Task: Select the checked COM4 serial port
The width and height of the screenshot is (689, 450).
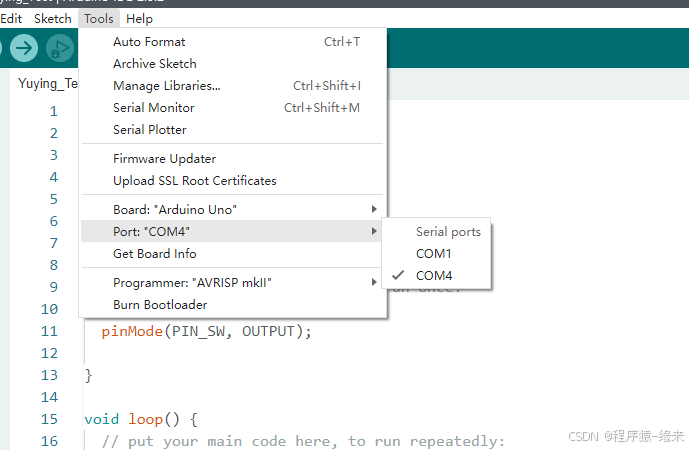Action: tap(436, 276)
